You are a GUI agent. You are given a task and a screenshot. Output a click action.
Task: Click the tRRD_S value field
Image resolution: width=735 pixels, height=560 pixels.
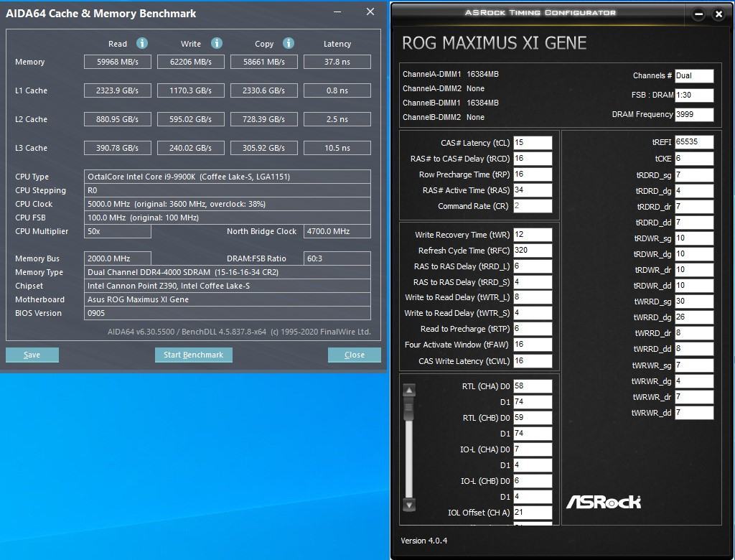pyautogui.click(x=533, y=282)
